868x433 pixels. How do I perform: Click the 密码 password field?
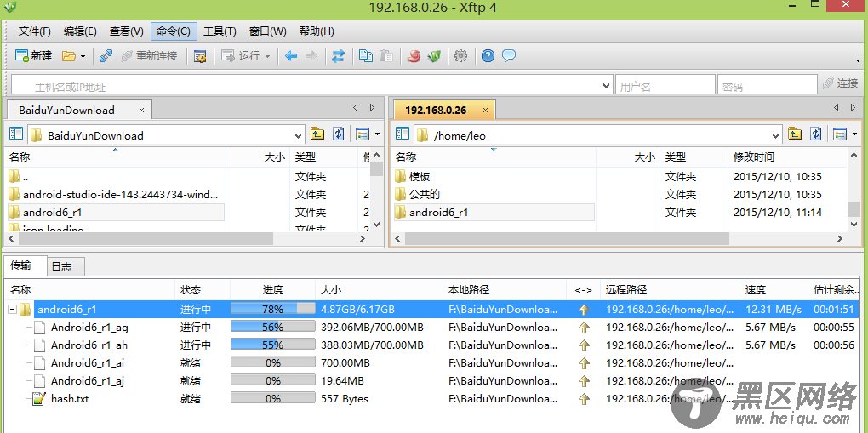(x=767, y=87)
